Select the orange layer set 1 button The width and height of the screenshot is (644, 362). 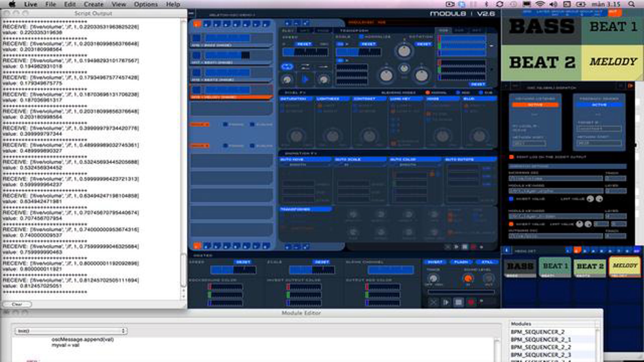[x=197, y=24]
